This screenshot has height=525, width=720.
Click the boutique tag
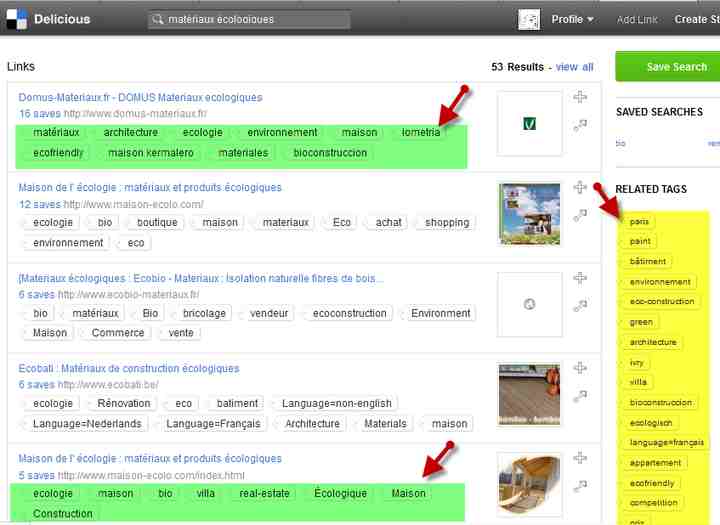(157, 223)
